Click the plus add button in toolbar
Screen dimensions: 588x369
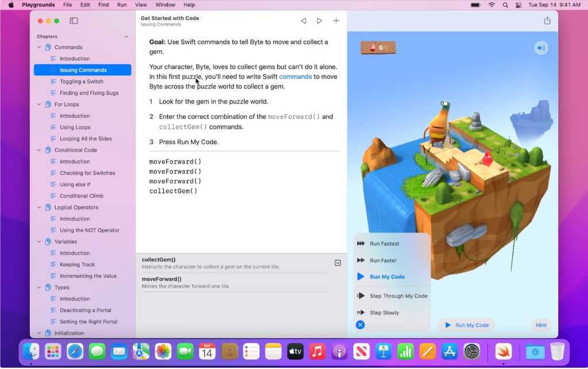(336, 21)
